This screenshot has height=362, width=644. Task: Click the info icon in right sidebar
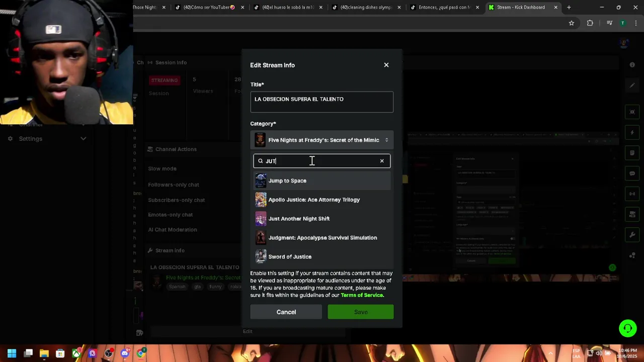[632, 65]
